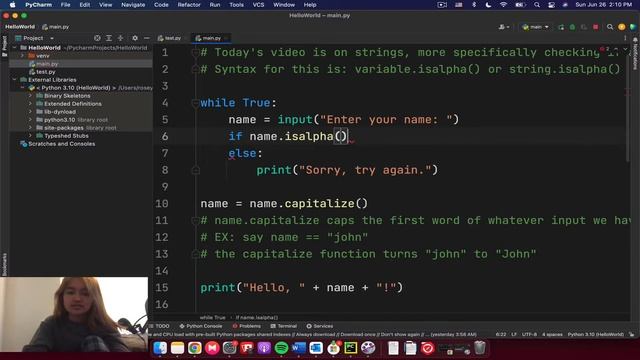
Task: Run the main configuration
Action: click(561, 27)
